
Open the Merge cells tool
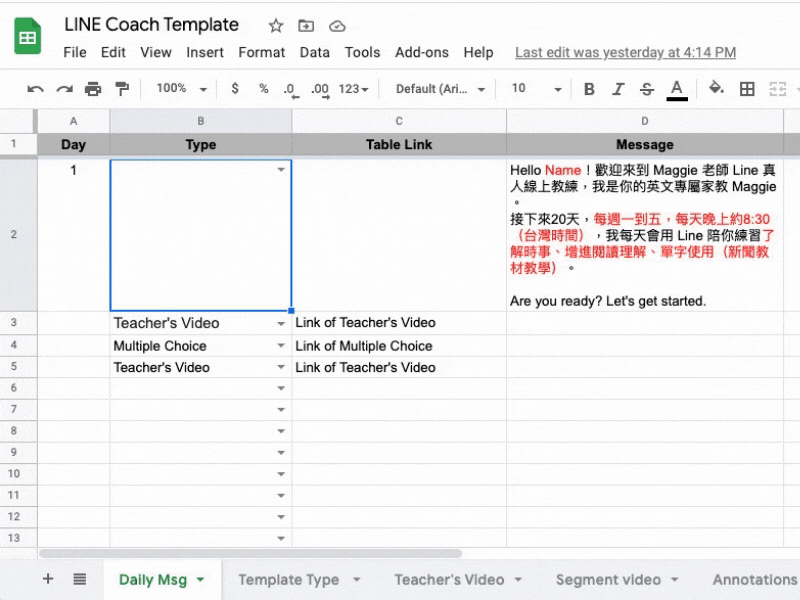(x=777, y=88)
